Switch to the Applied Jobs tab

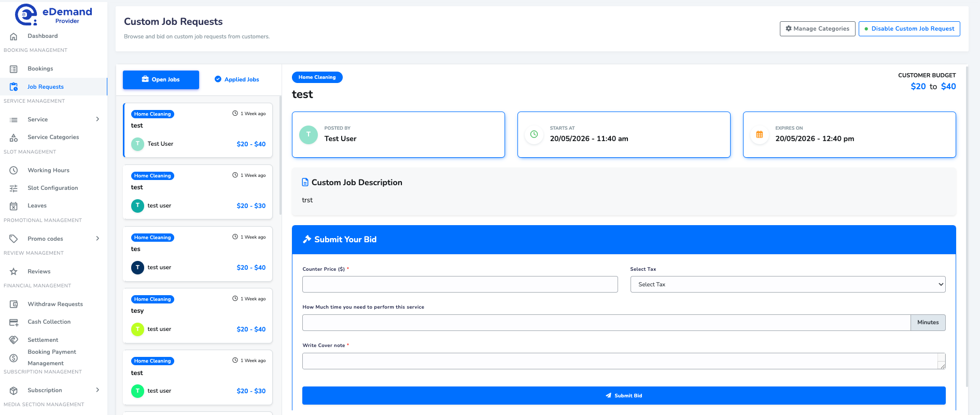(x=236, y=79)
